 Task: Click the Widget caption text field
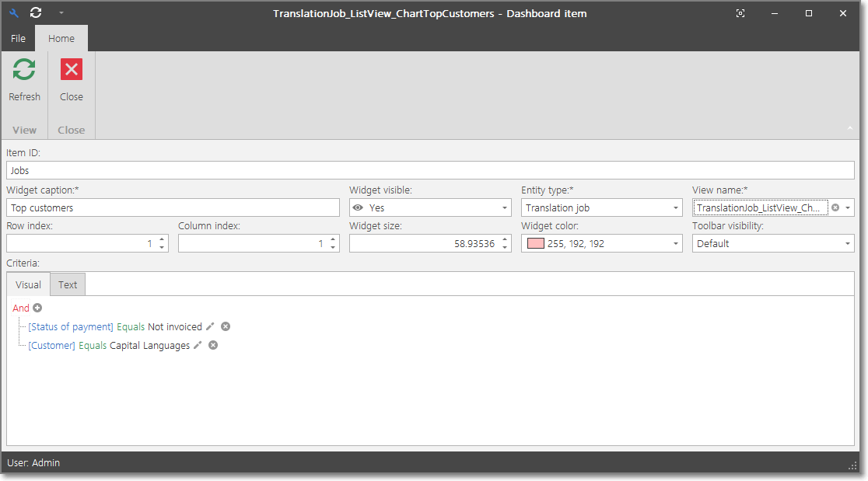[x=173, y=208]
